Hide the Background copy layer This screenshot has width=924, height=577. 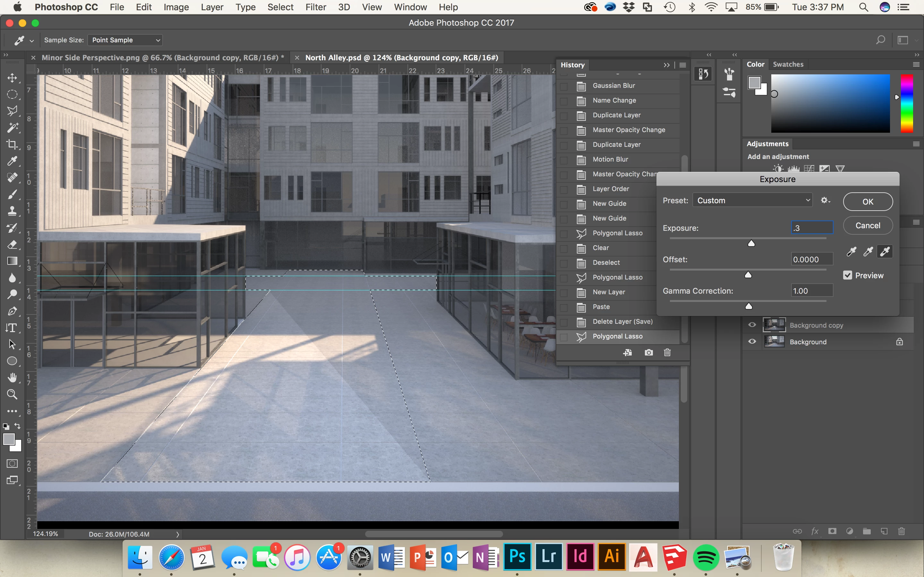[x=752, y=325]
